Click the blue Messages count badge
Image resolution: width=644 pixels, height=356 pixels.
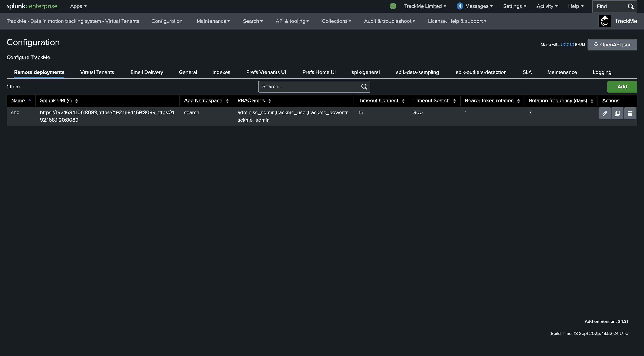tap(459, 6)
